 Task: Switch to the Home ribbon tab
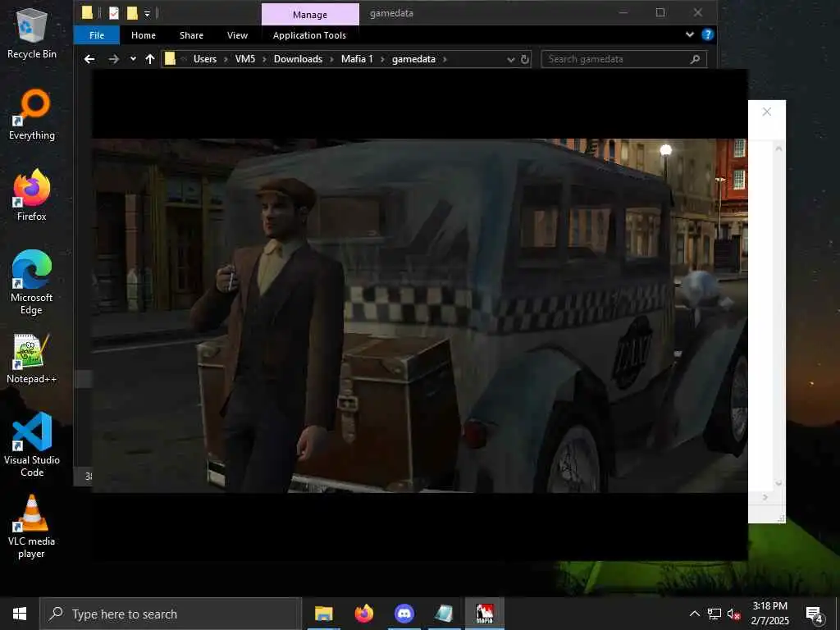point(144,35)
